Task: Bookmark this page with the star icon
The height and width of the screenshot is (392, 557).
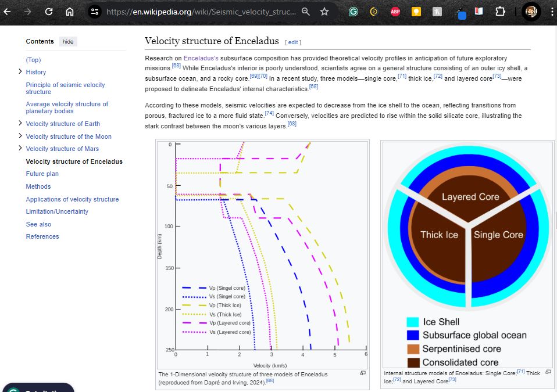Action: (324, 11)
